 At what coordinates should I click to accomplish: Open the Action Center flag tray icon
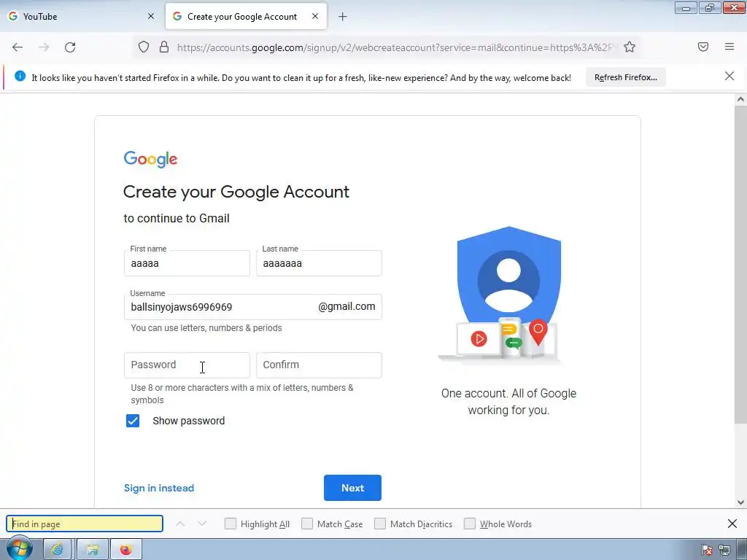pos(706,551)
